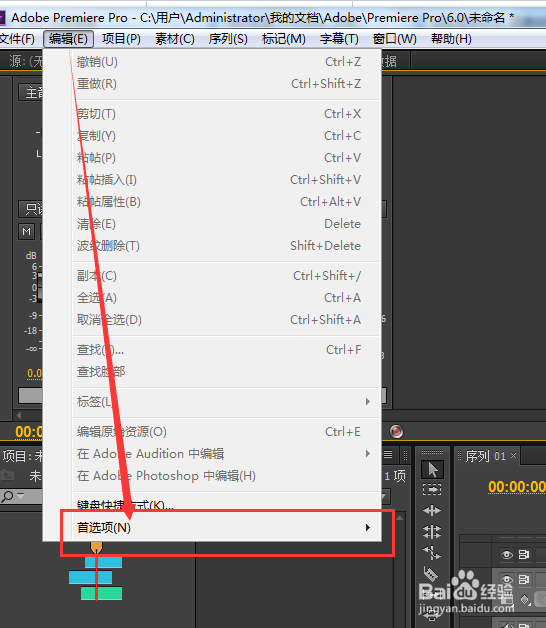Toggle sync lock on topmost video track
The height and width of the screenshot is (628, 546).
[x=524, y=555]
